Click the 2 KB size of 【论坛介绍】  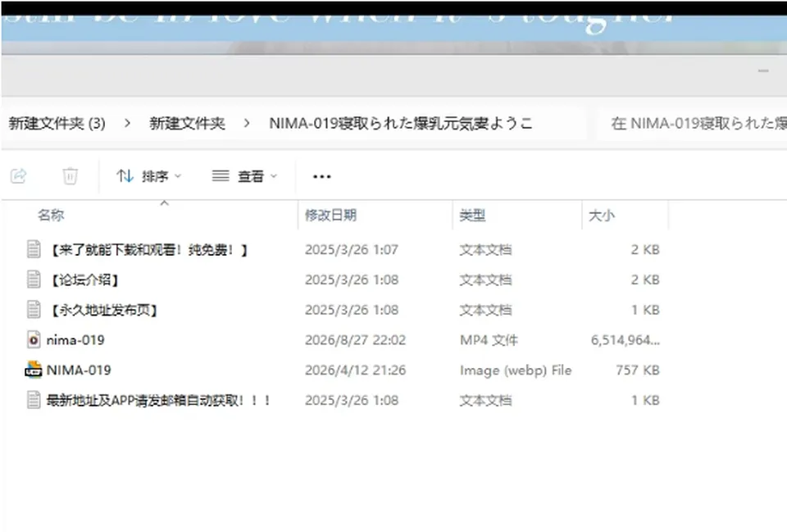coord(645,280)
